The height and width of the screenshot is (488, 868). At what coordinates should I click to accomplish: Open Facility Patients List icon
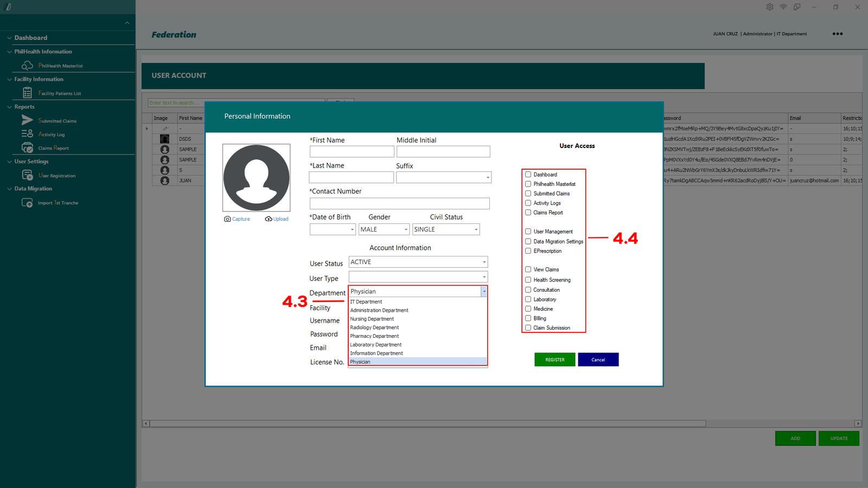pyautogui.click(x=27, y=93)
